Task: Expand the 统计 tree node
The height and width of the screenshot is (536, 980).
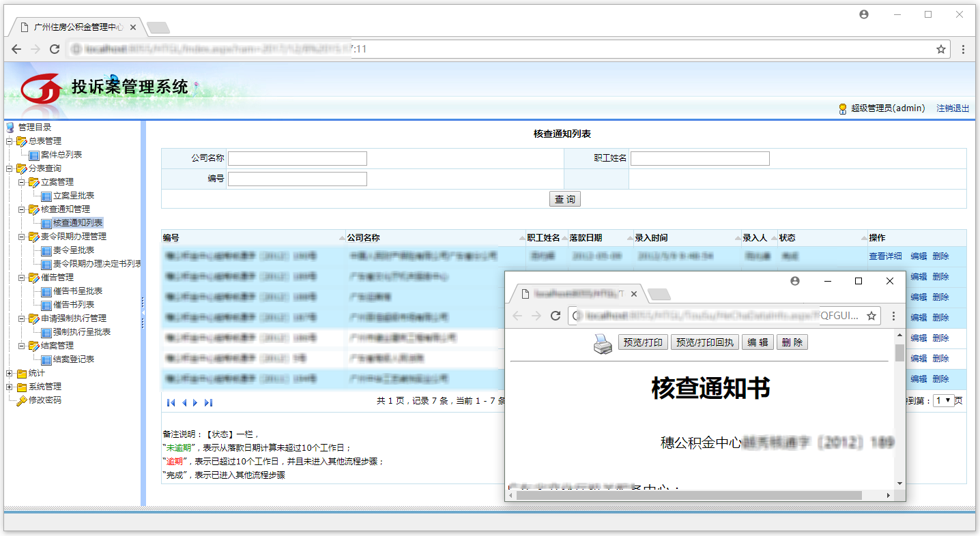Action: (x=10, y=373)
